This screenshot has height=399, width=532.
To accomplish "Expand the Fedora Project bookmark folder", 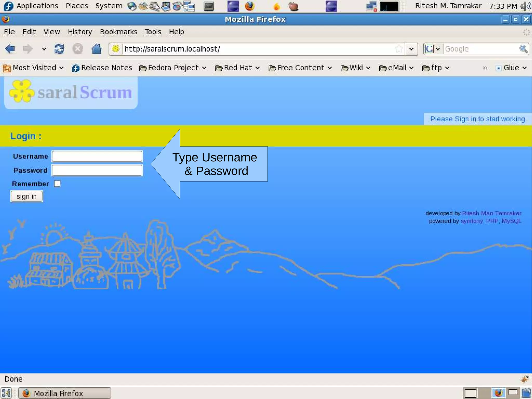I will [x=173, y=68].
